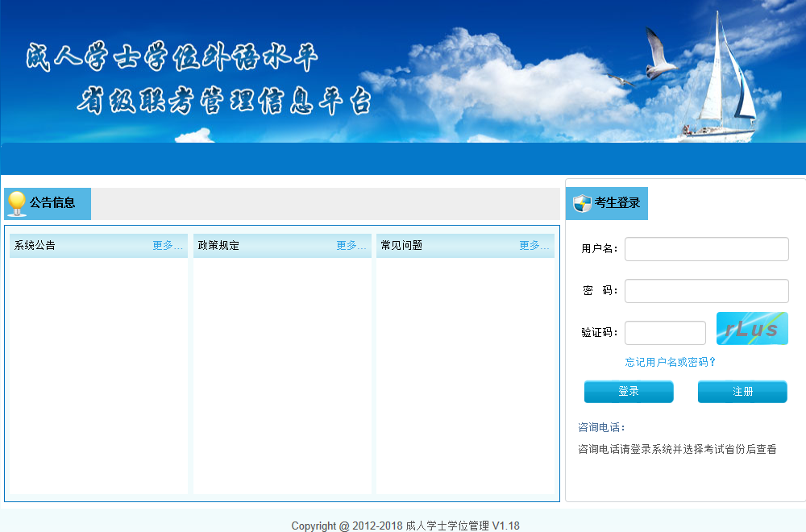The image size is (806, 532).
Task: Click the captcha image to refresh verification code
Action: click(752, 328)
